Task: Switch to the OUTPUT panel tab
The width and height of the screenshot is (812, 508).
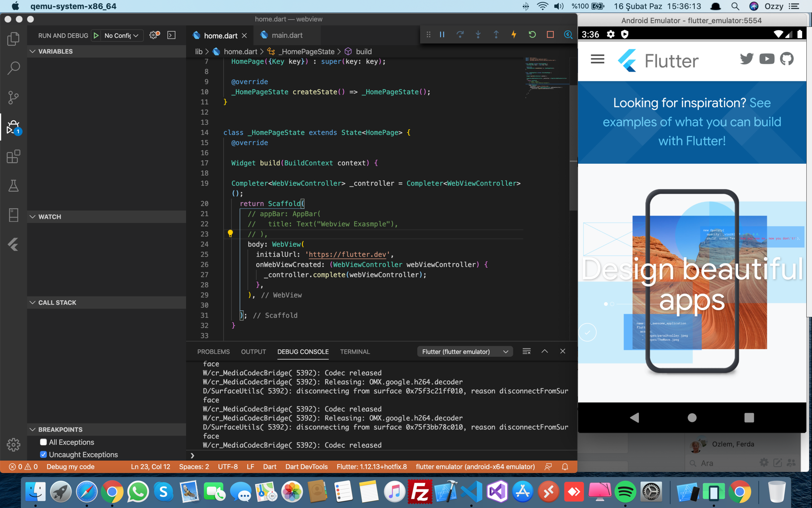Action: (253, 351)
